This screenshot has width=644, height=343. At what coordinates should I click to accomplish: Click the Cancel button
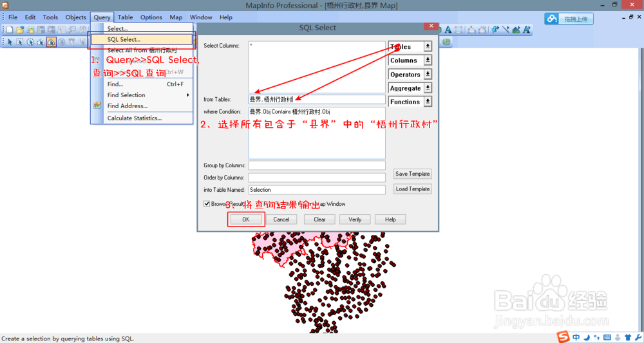(x=281, y=219)
